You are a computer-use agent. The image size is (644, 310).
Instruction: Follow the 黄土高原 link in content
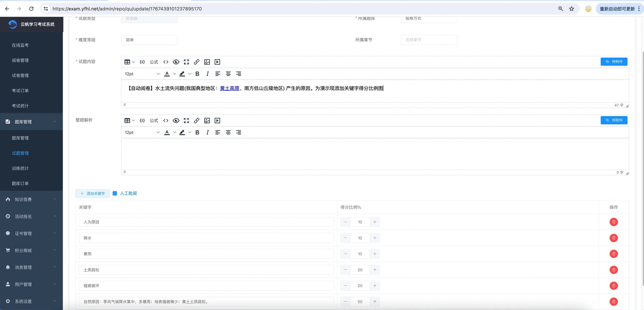(x=230, y=88)
